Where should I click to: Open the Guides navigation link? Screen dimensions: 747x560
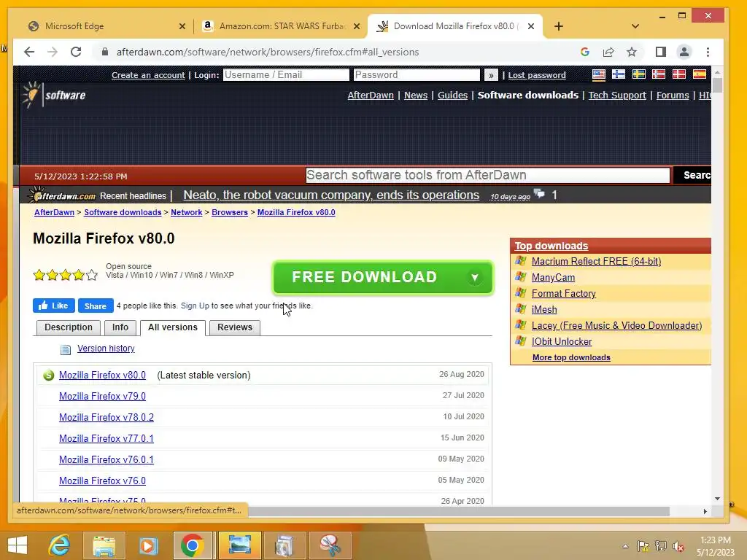pyautogui.click(x=452, y=96)
